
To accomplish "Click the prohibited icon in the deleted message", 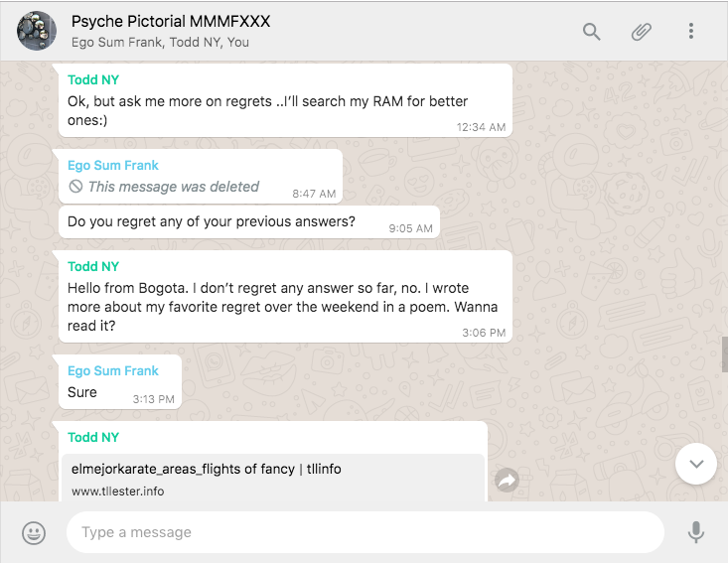I will coord(75,187).
